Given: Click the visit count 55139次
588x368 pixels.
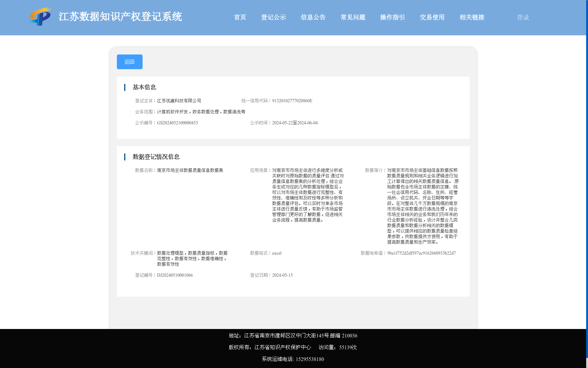Looking at the screenshot, I should pos(348,347).
